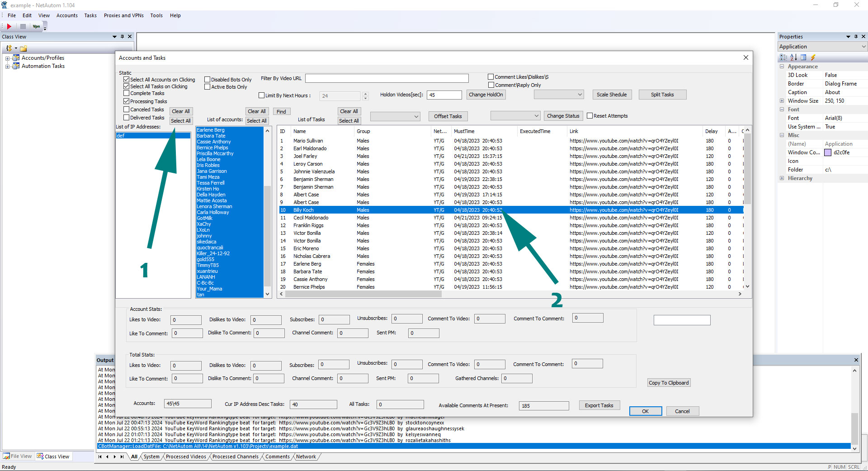Open the Application dropdown in Properties
This screenshot has height=471, width=868.
pos(863,47)
